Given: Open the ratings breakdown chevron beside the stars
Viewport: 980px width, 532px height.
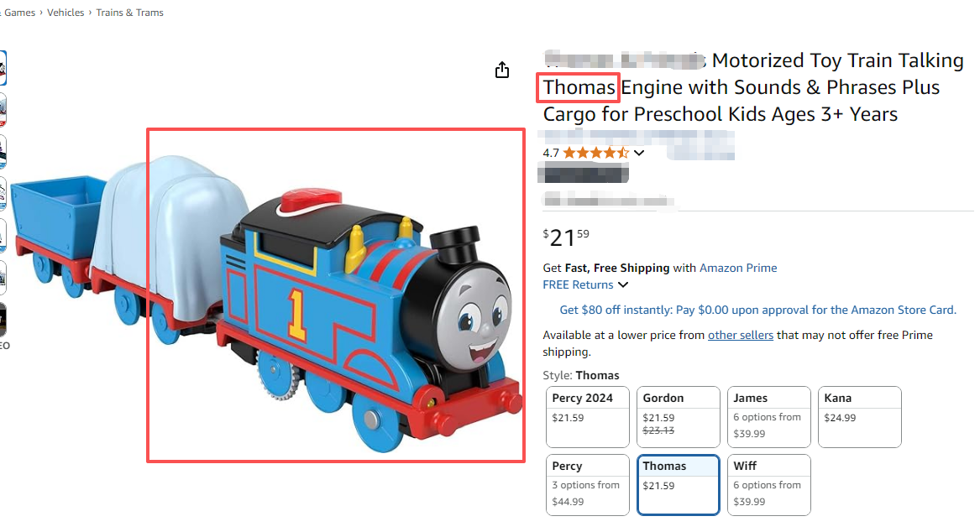Looking at the screenshot, I should 639,153.
